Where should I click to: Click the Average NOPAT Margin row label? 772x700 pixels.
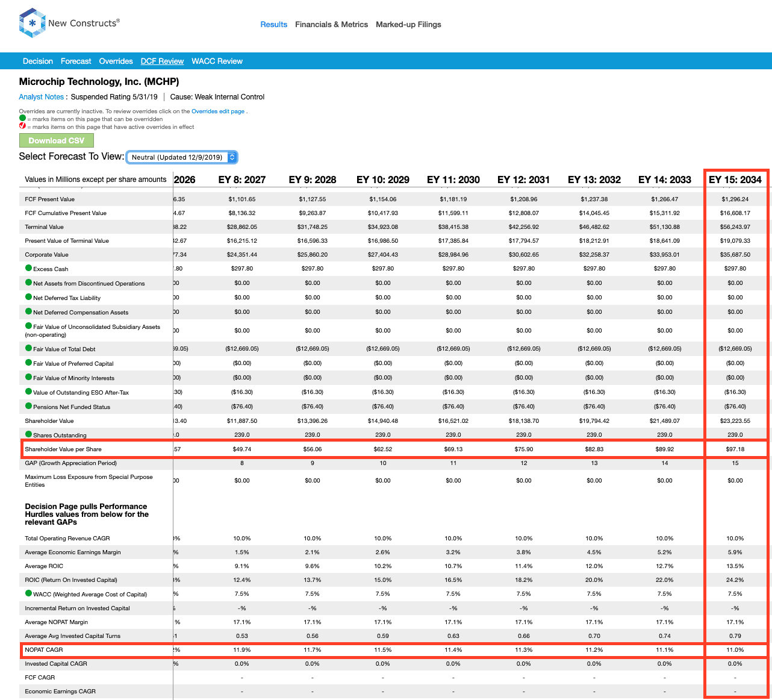[x=57, y=622]
